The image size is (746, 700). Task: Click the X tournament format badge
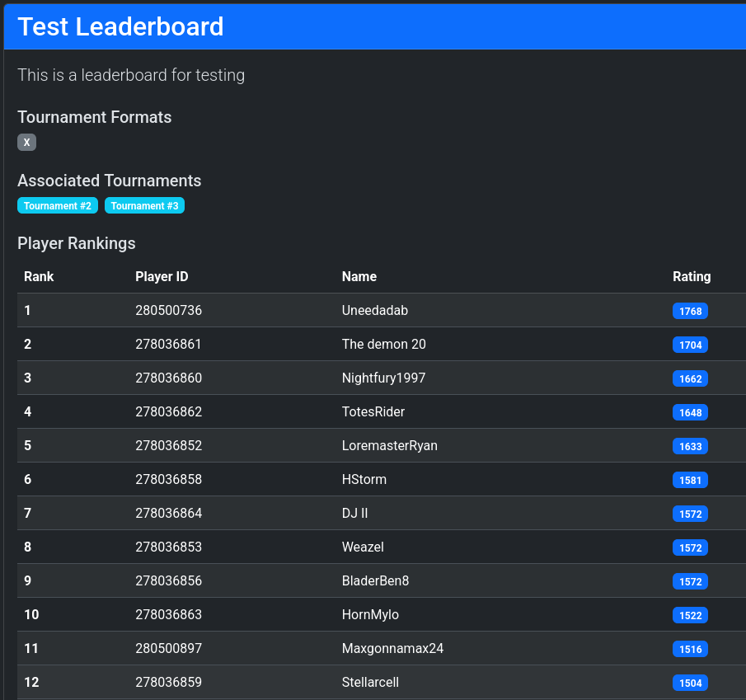click(x=26, y=142)
